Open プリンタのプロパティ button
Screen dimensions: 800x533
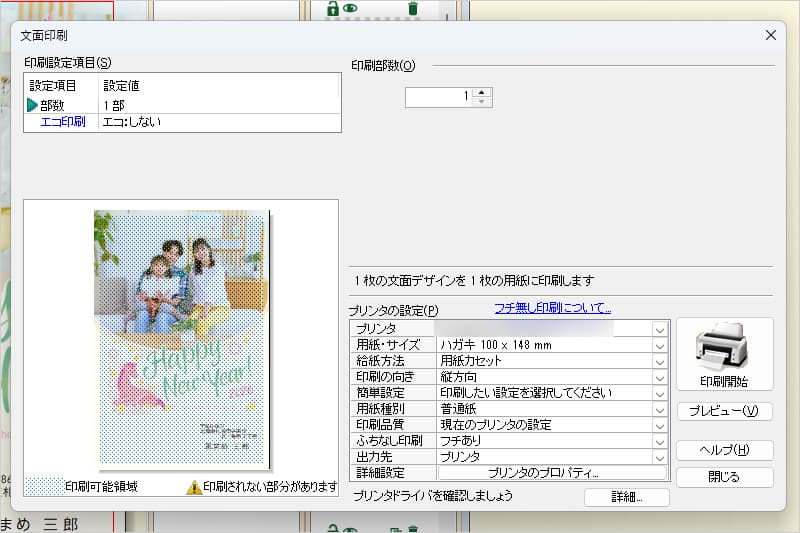[551, 473]
